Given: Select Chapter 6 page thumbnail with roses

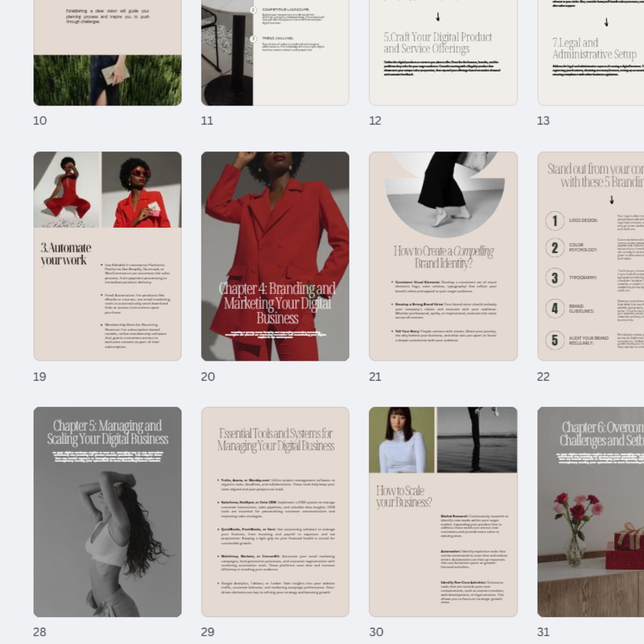Looking at the screenshot, I should (591, 512).
